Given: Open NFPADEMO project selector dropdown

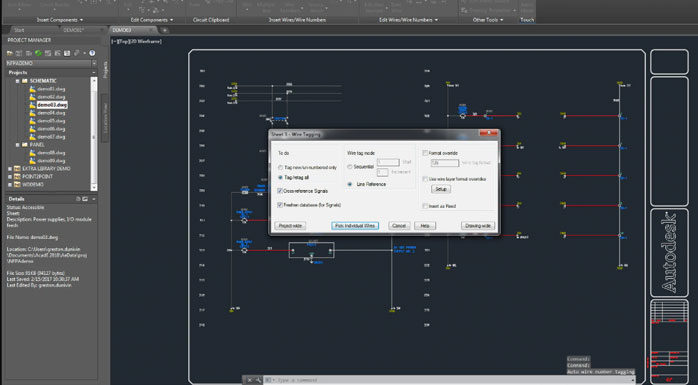Looking at the screenshot, I should [93, 63].
